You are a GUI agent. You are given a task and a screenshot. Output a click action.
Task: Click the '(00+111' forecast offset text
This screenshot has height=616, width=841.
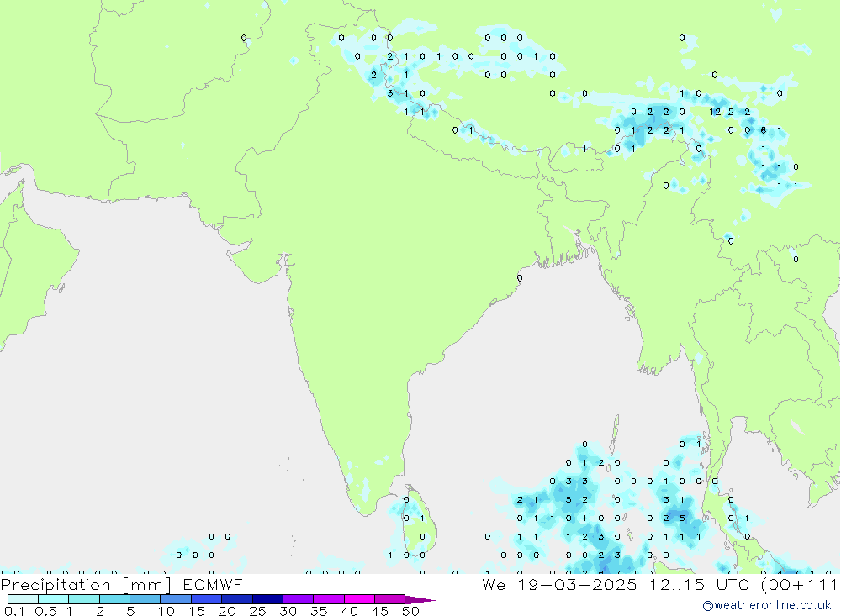[x=799, y=584]
